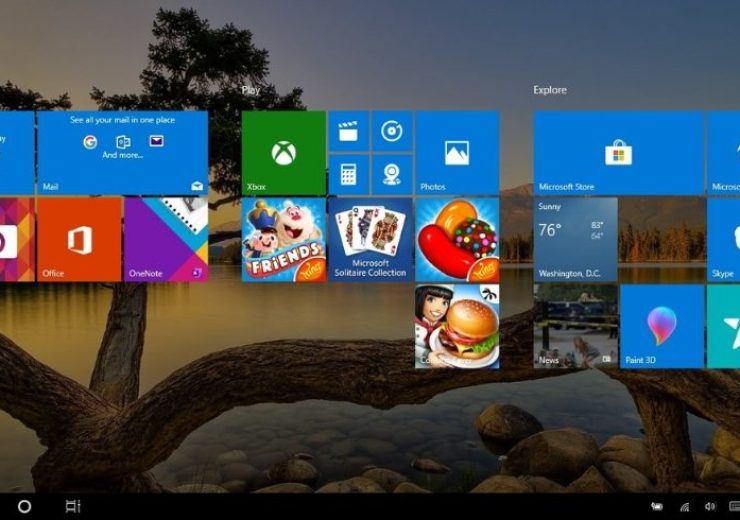
Task: Launch the Office tile
Action: 79,239
